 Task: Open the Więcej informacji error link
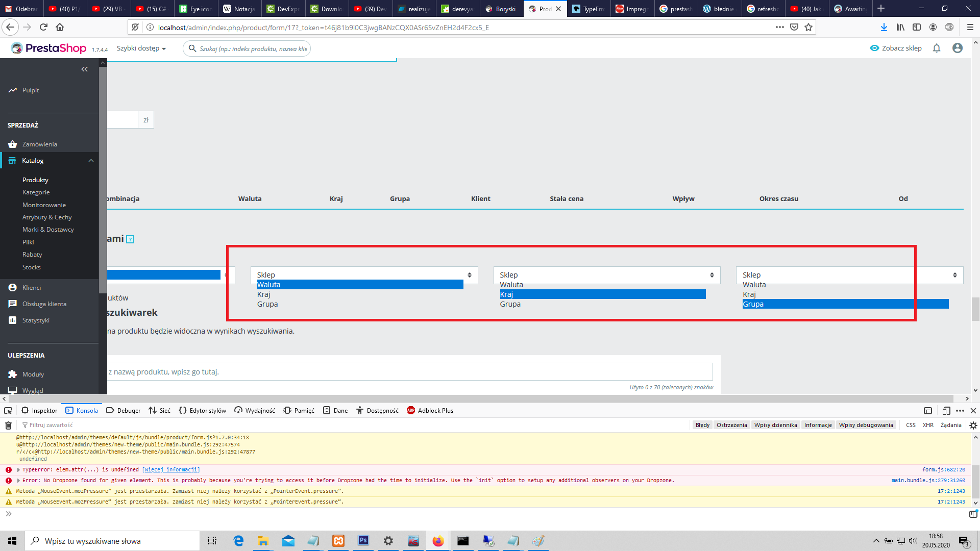171,470
